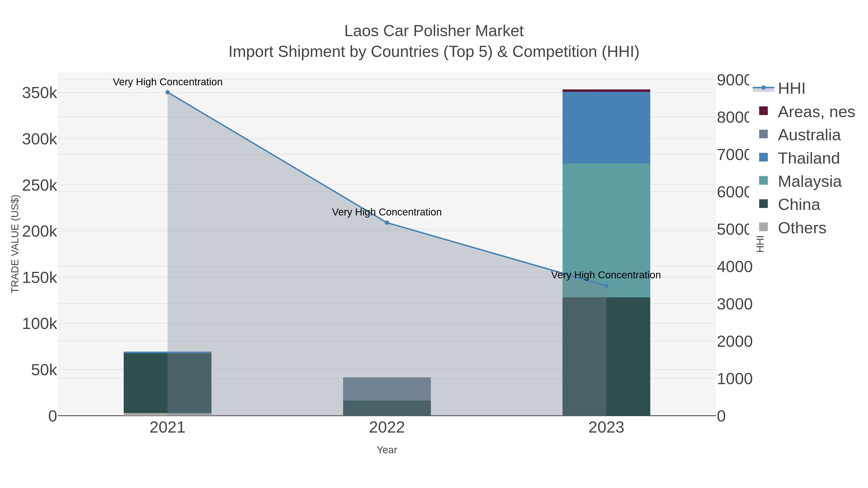Click the HHI data point for 2022

coord(387,223)
